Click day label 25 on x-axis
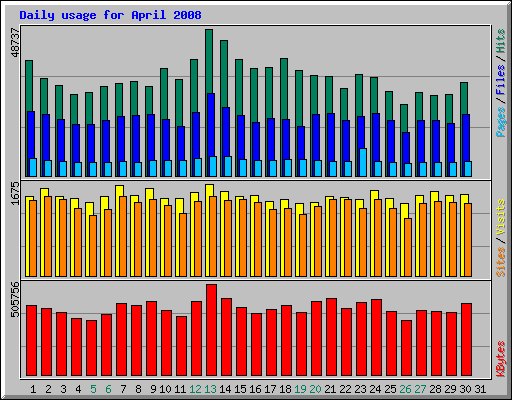Screen dimensions: 512x400 [390, 389]
